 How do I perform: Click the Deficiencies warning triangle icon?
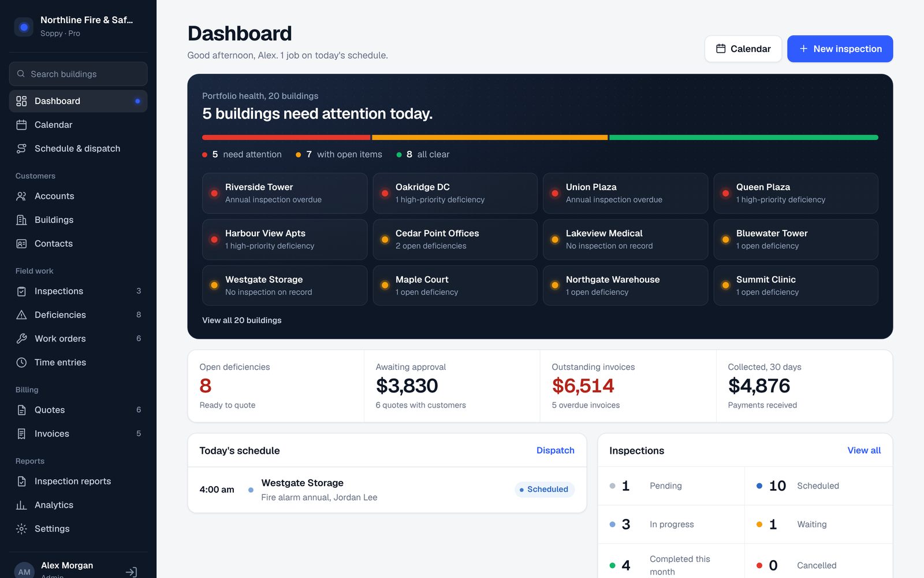point(21,315)
